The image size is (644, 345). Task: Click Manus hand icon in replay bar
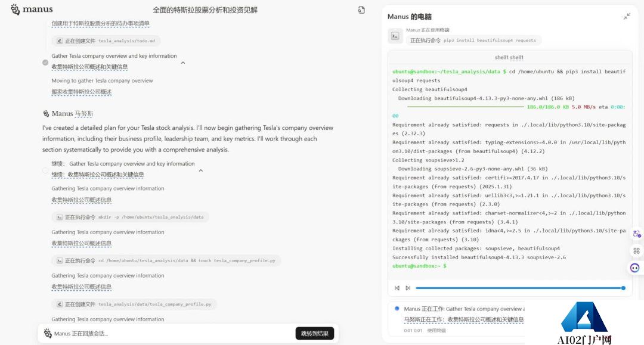(x=48, y=333)
